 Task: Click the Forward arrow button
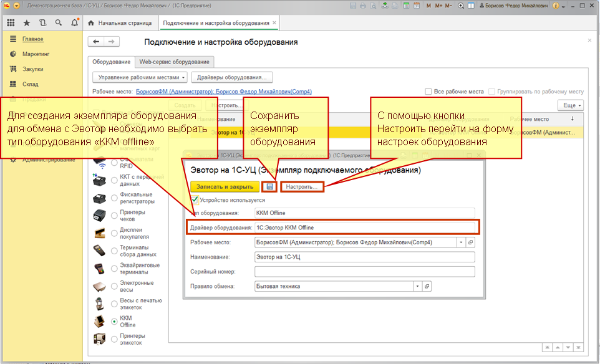[x=112, y=42]
